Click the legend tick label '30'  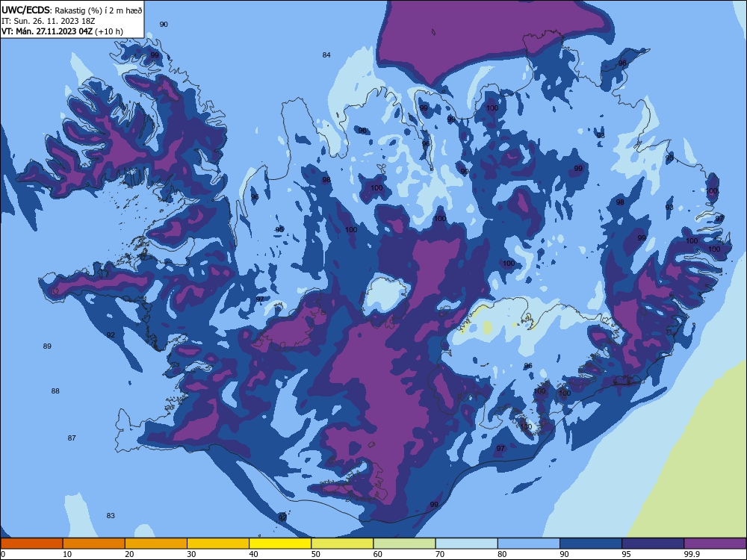click(191, 554)
